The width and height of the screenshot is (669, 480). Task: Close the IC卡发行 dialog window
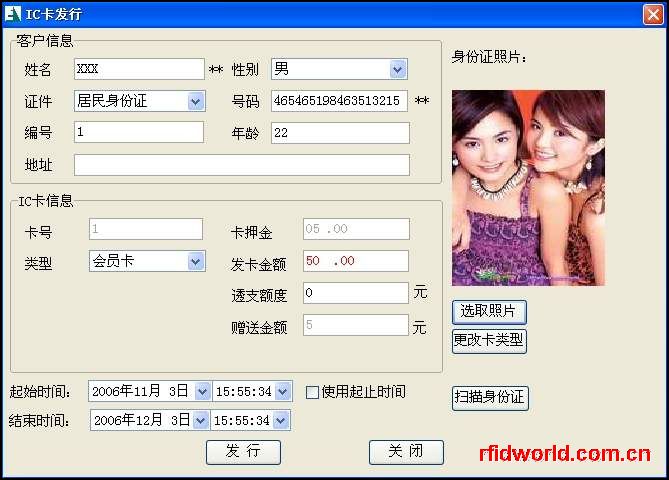pos(653,15)
